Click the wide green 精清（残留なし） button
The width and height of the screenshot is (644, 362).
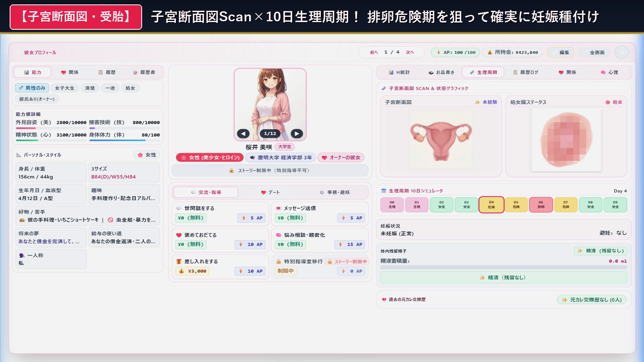[x=504, y=278]
